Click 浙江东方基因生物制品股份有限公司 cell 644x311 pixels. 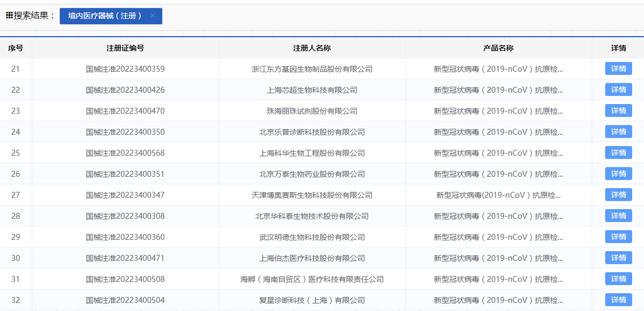click(311, 69)
